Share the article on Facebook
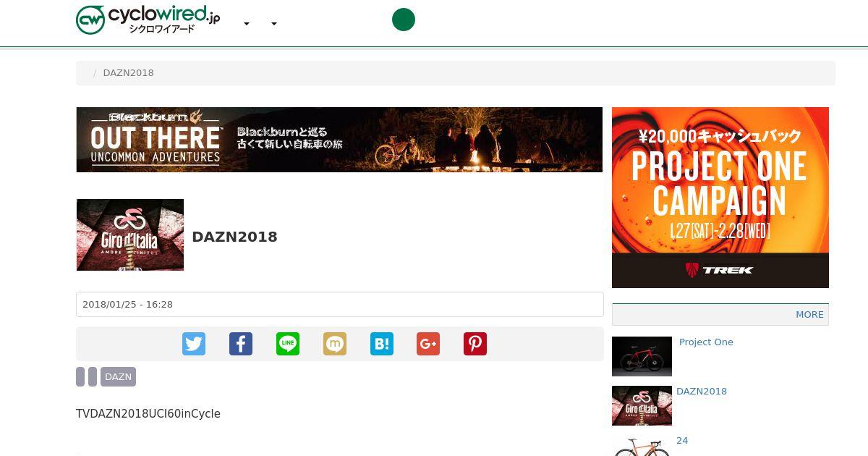Image resolution: width=868 pixels, height=456 pixels. [241, 344]
